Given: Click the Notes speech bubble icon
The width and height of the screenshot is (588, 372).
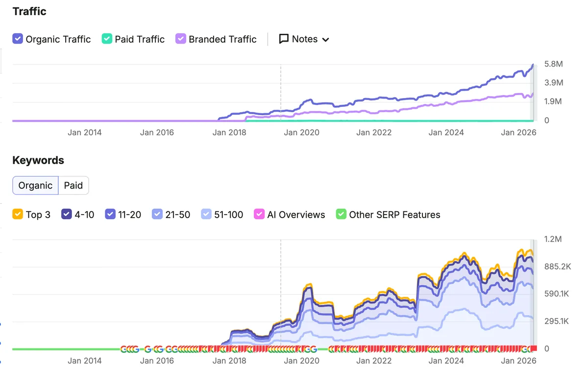Looking at the screenshot, I should point(284,39).
